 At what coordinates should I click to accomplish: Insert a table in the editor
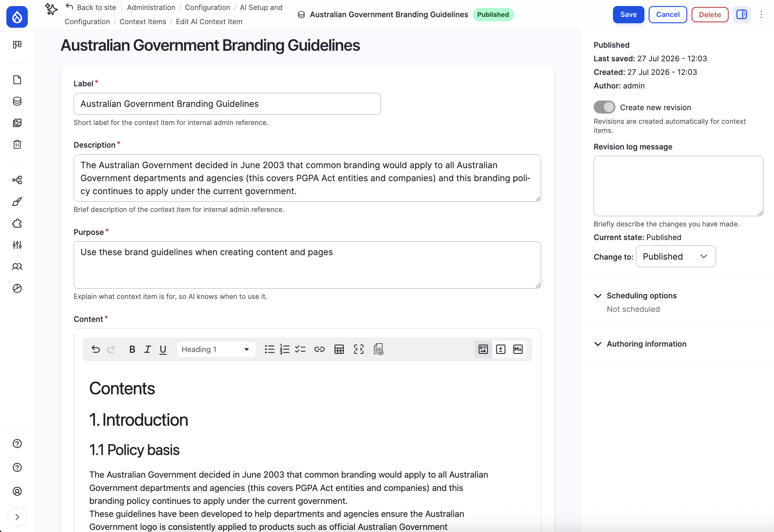click(x=339, y=349)
